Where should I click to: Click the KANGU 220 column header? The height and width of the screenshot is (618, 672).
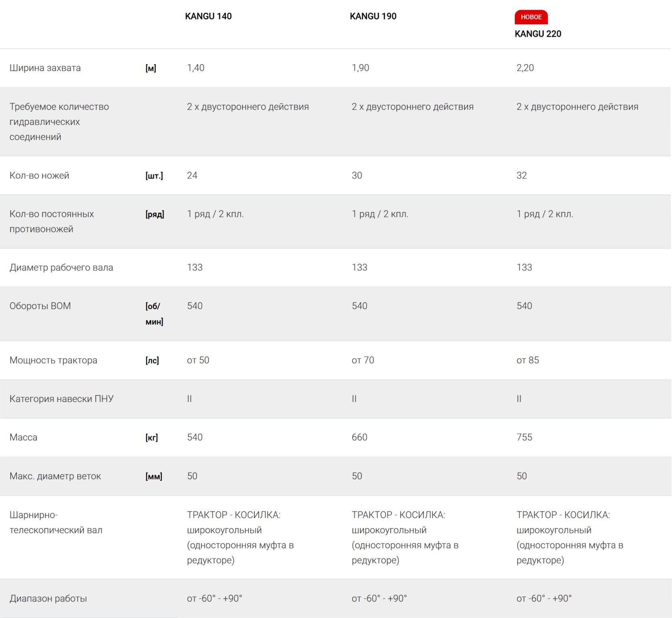click(x=538, y=34)
